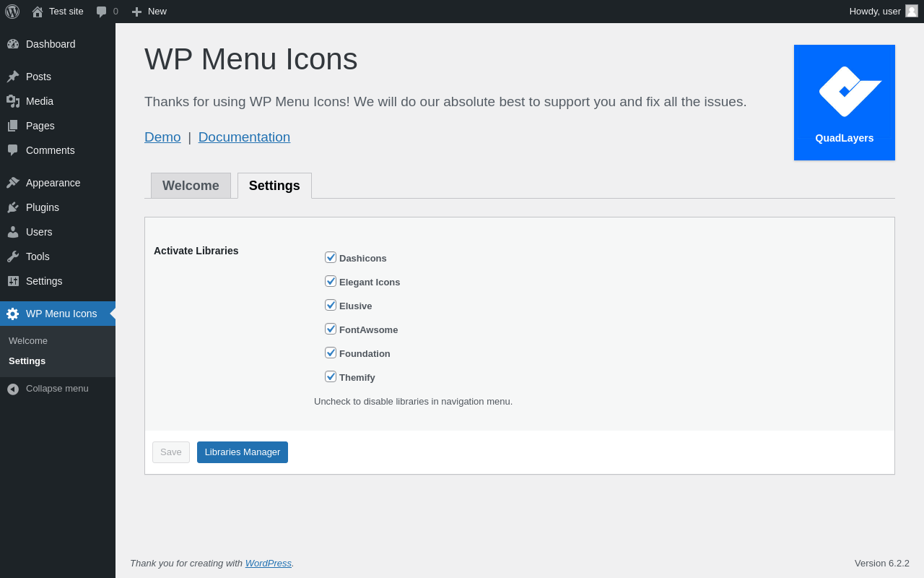Image resolution: width=924 pixels, height=578 pixels.
Task: Go to Posts in the sidebar
Action: pos(58,77)
